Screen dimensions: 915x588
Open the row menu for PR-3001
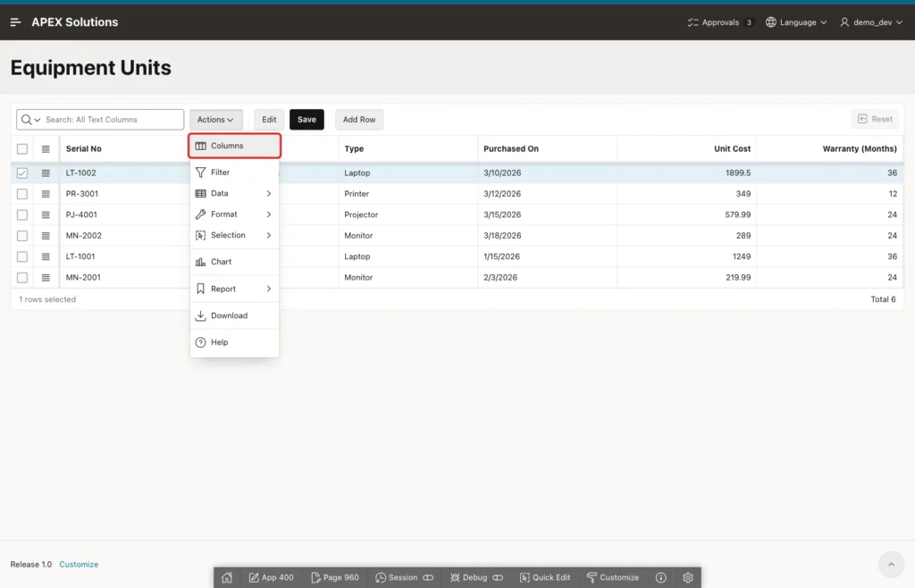[46, 194]
